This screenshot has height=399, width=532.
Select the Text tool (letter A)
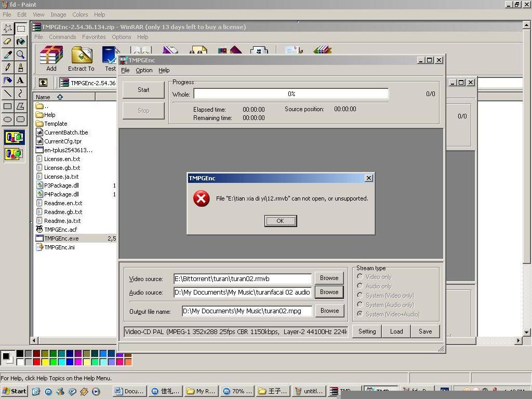coord(21,81)
